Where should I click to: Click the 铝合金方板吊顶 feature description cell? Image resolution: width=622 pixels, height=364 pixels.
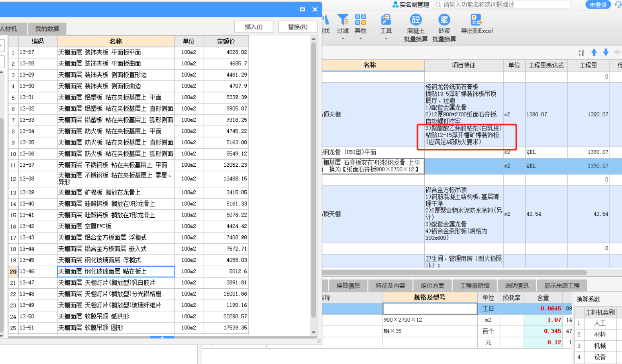tap(464, 214)
